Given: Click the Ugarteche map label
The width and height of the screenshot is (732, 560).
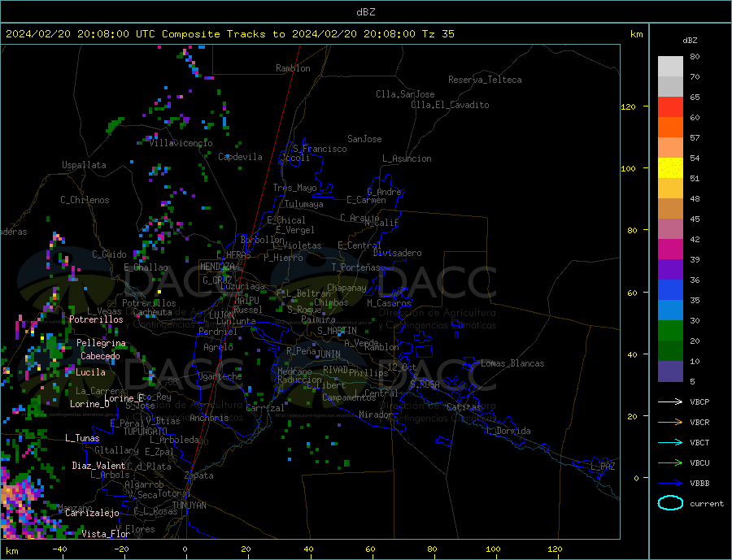Looking at the screenshot, I should point(220,376).
